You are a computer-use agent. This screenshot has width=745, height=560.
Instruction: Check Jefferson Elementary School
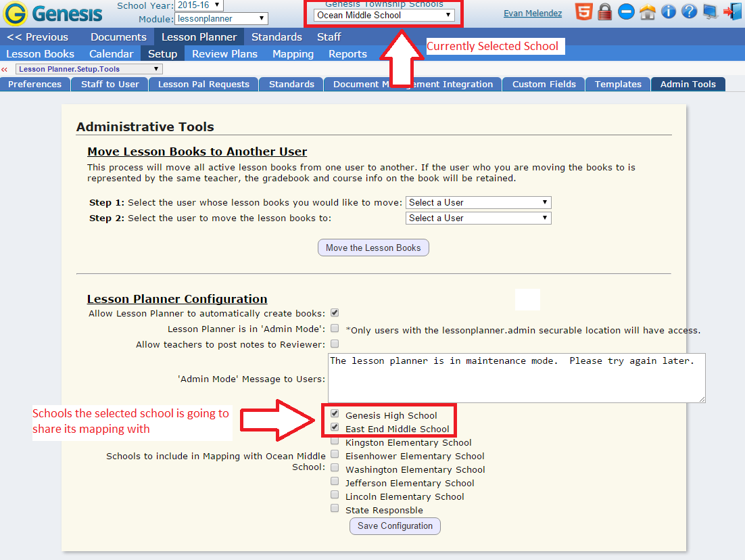pos(335,481)
